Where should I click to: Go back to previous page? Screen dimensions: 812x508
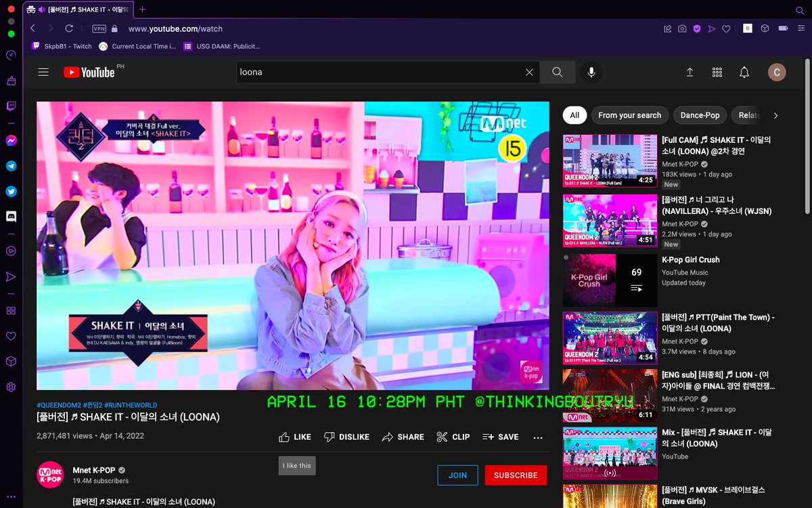pyautogui.click(x=32, y=28)
